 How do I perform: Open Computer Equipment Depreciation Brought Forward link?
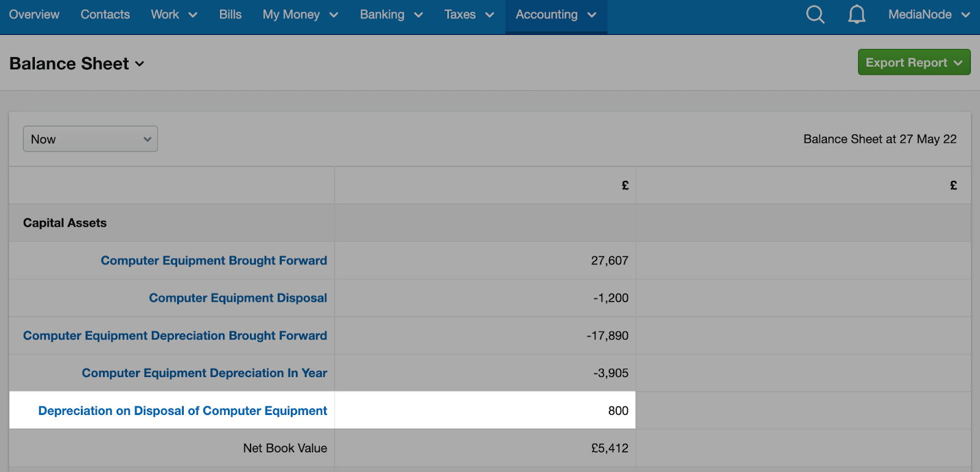(175, 335)
